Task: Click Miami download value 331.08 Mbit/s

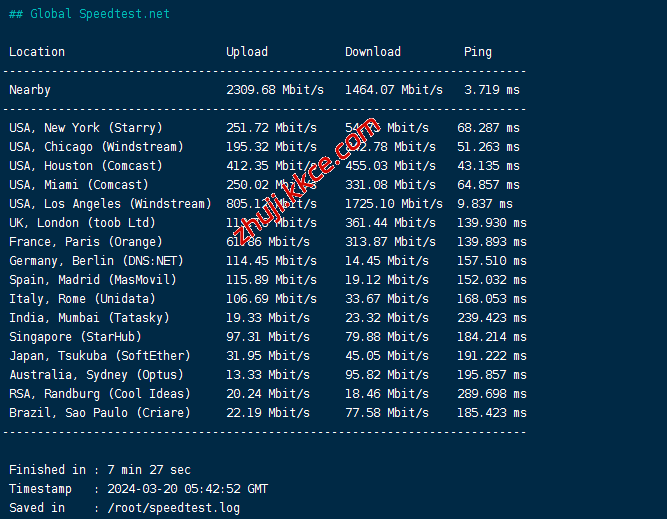Action: (x=390, y=185)
